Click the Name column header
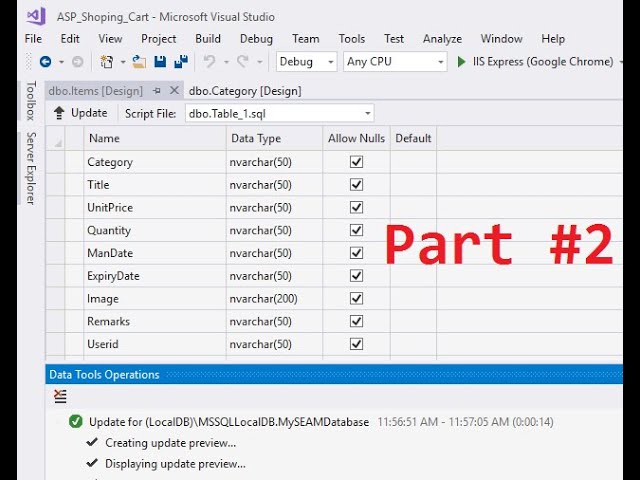This screenshot has height=480, width=640. coord(155,138)
